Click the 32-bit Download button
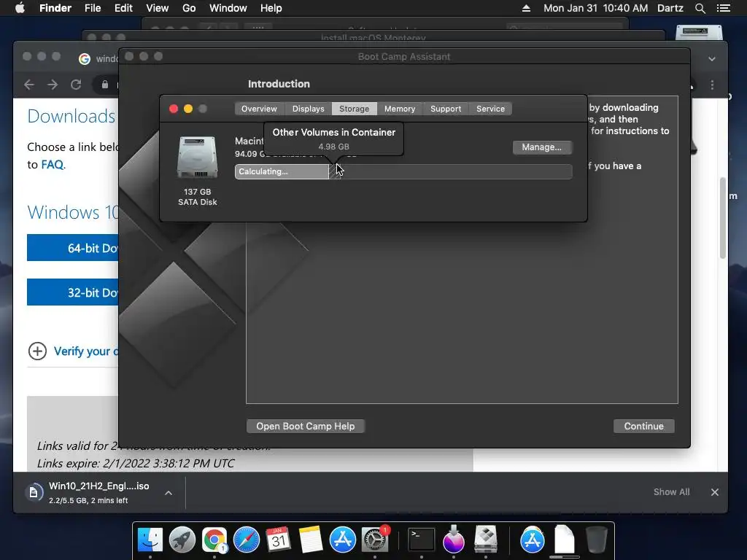The image size is (747, 560). pos(72,292)
